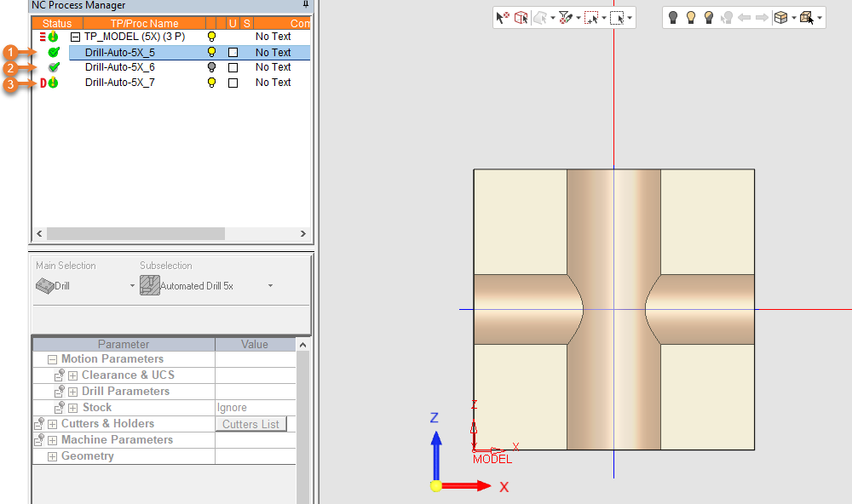Click the red wireframe box selection icon
The height and width of the screenshot is (504, 852).
[x=520, y=17]
